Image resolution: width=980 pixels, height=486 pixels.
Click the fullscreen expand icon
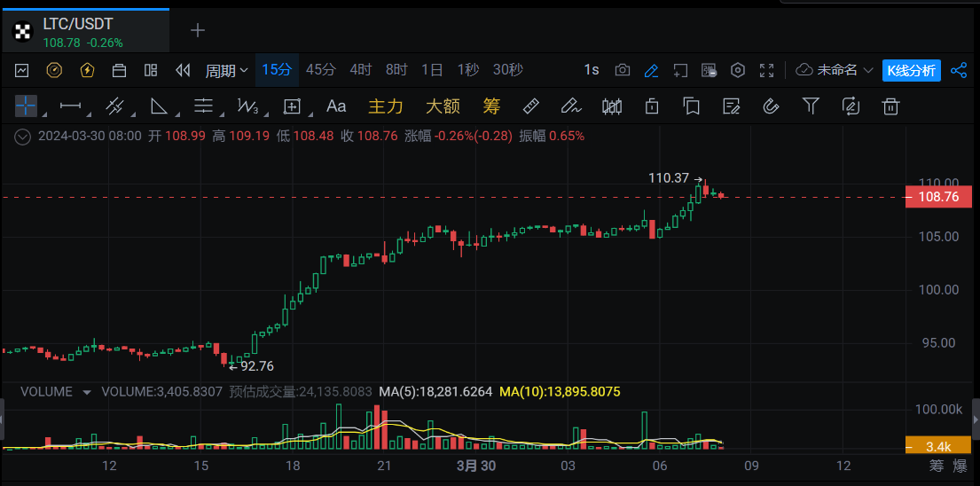point(767,70)
